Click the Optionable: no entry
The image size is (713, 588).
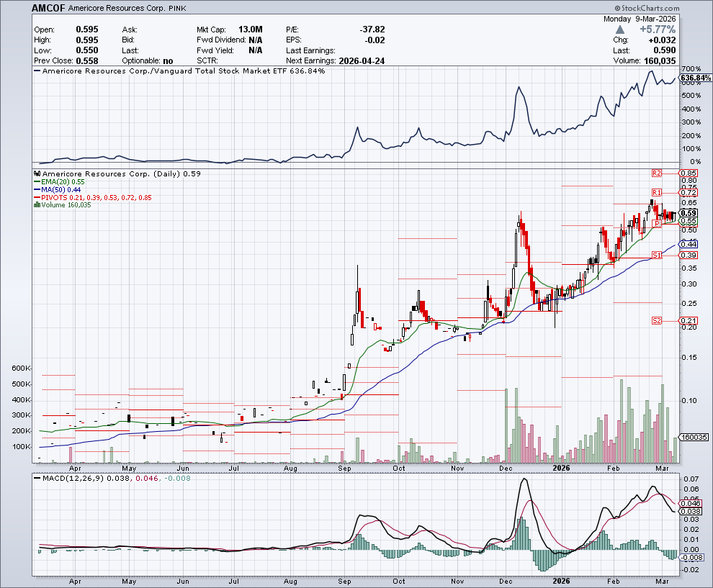pyautogui.click(x=148, y=61)
